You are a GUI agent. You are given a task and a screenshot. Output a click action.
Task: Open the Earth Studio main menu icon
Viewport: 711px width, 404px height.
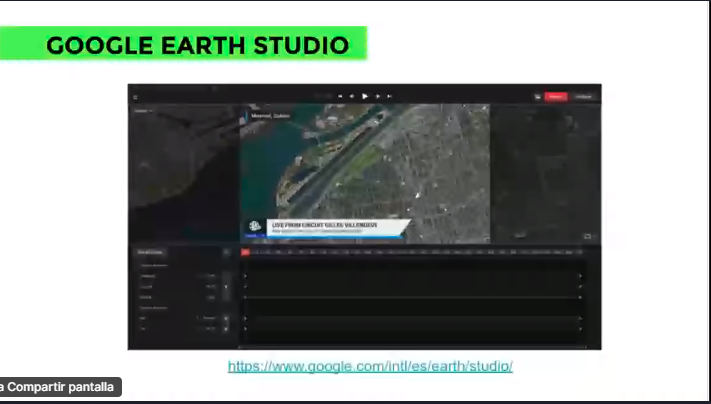point(135,97)
